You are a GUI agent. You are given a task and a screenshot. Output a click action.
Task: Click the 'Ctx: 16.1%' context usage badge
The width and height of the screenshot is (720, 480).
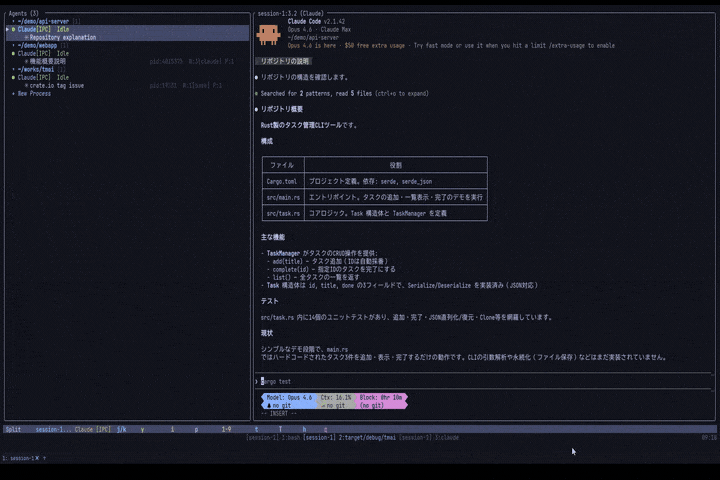[336, 397]
